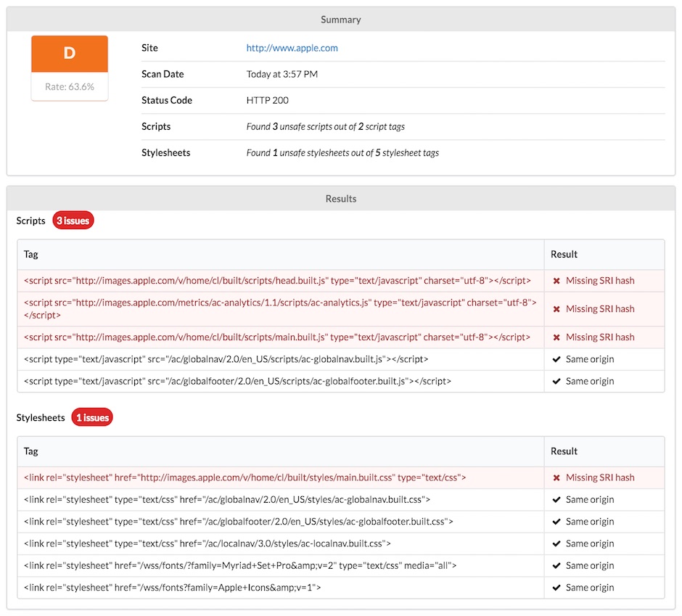Click the X icon beside main.built.js Missing SRI hash
This screenshot has width=682, height=616.
pos(557,337)
